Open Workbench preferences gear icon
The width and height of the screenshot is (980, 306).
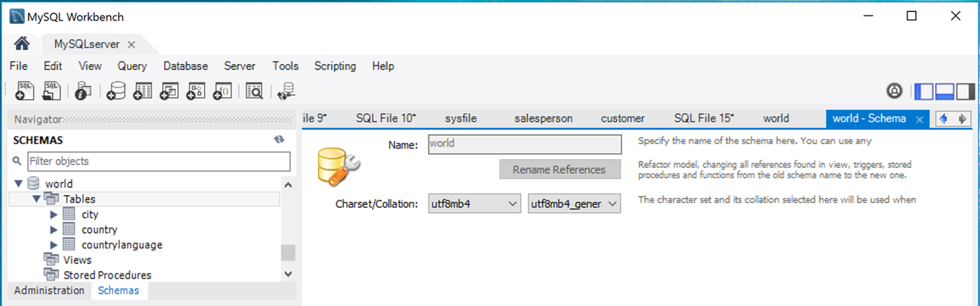(x=895, y=91)
